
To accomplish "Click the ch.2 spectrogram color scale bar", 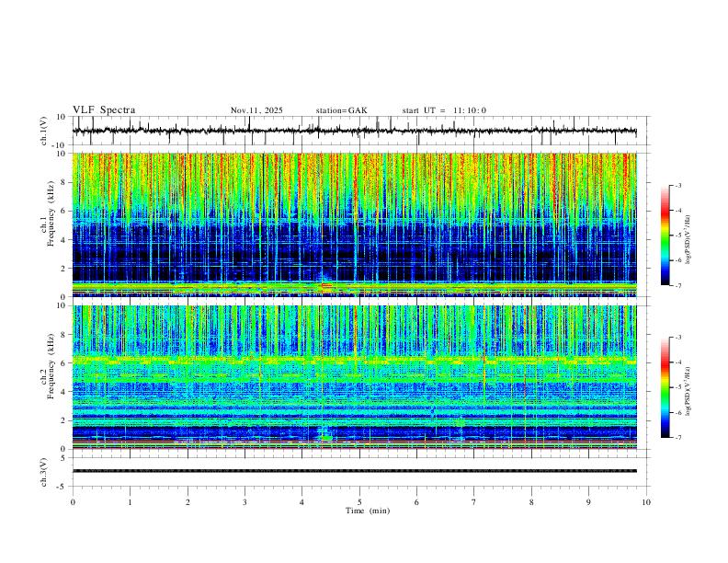I will coord(665,387).
